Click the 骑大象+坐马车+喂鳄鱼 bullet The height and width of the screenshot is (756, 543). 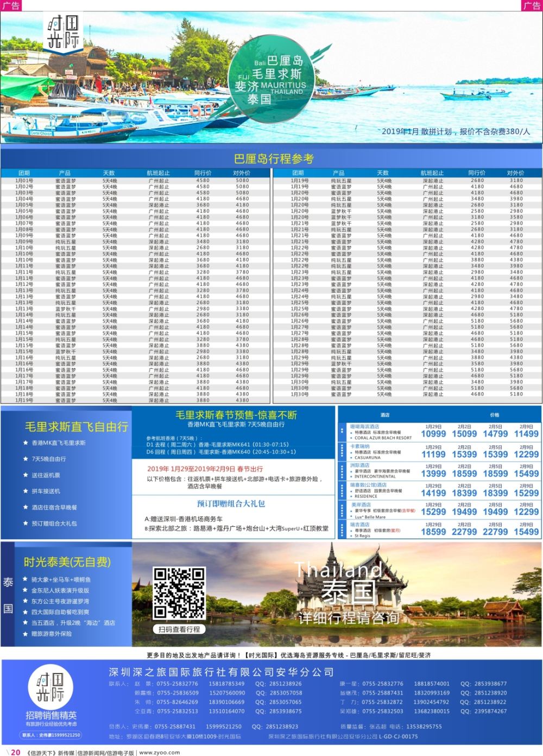click(61, 579)
